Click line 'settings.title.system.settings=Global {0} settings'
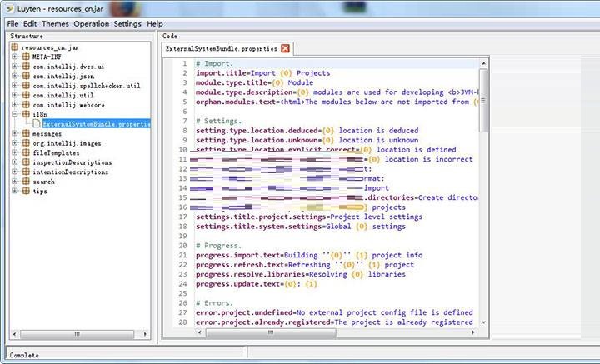The width and height of the screenshot is (600, 364). click(x=301, y=227)
